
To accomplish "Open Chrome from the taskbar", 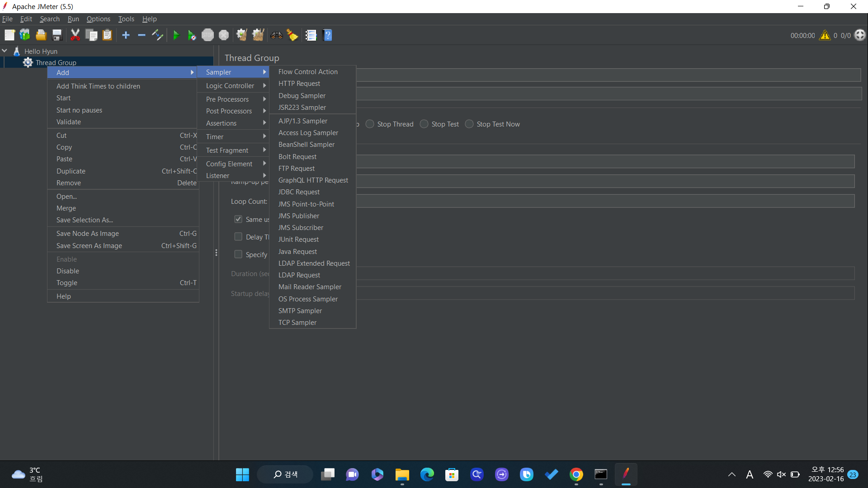I will 576,474.
